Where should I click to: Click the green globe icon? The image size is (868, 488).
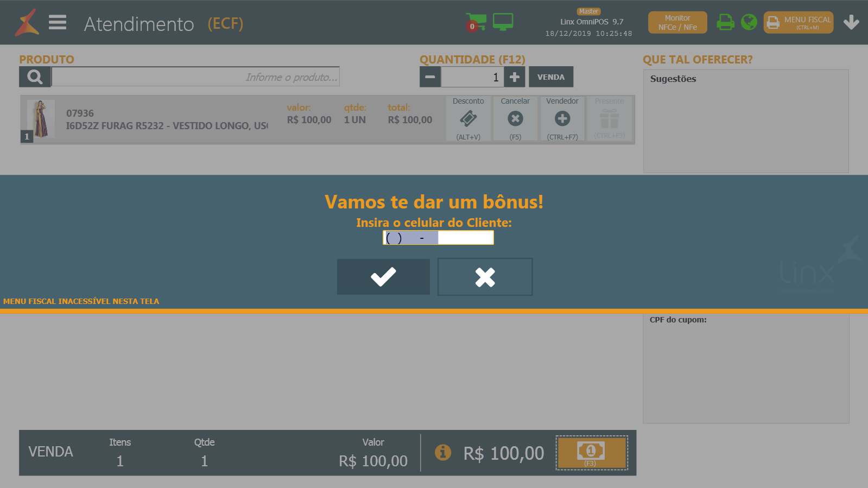point(749,22)
